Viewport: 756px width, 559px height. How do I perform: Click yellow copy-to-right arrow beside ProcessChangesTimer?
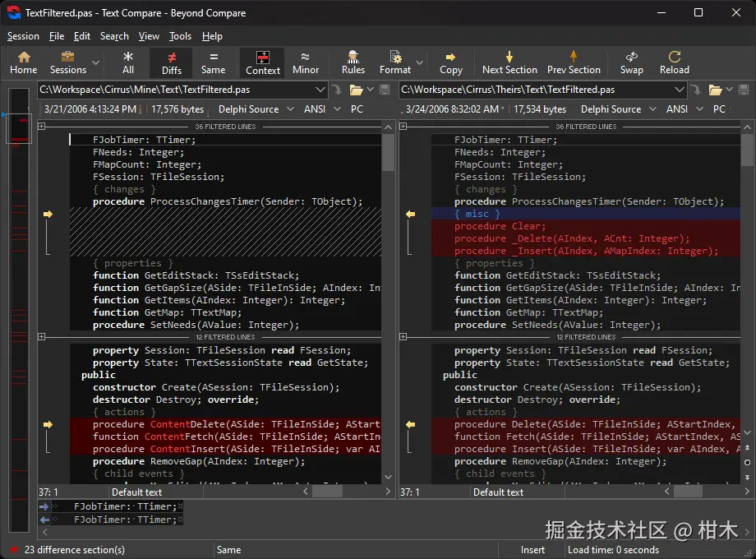click(48, 215)
